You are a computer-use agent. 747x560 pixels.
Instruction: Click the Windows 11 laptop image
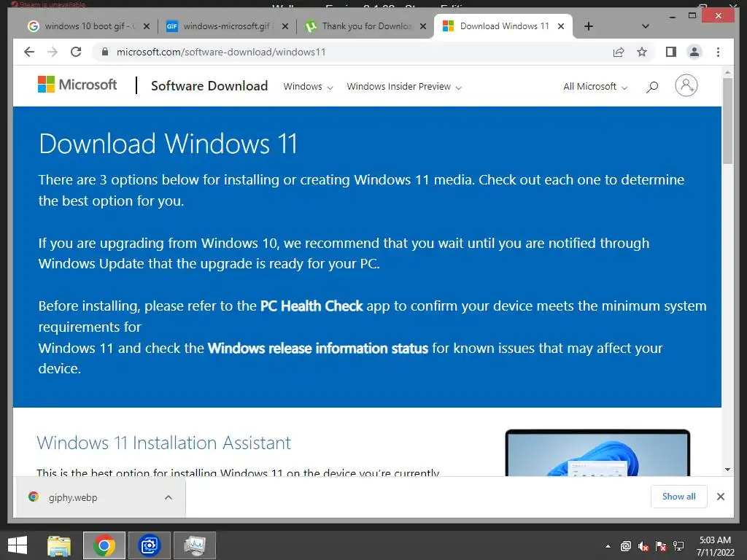pyautogui.click(x=597, y=452)
